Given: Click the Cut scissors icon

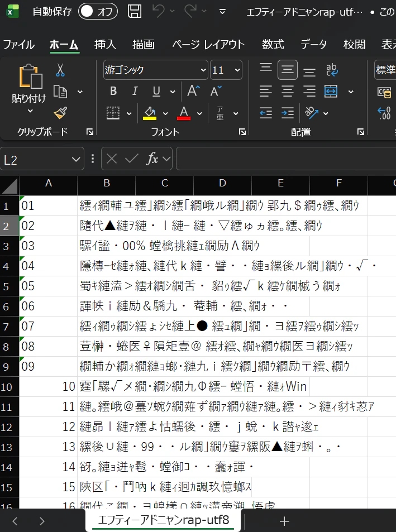Looking at the screenshot, I should [60, 70].
